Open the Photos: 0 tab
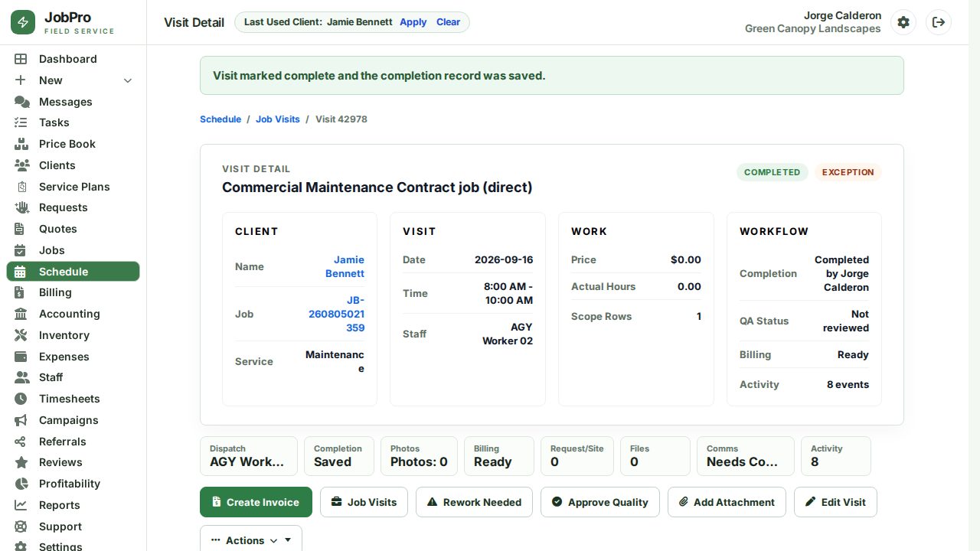 (419, 456)
